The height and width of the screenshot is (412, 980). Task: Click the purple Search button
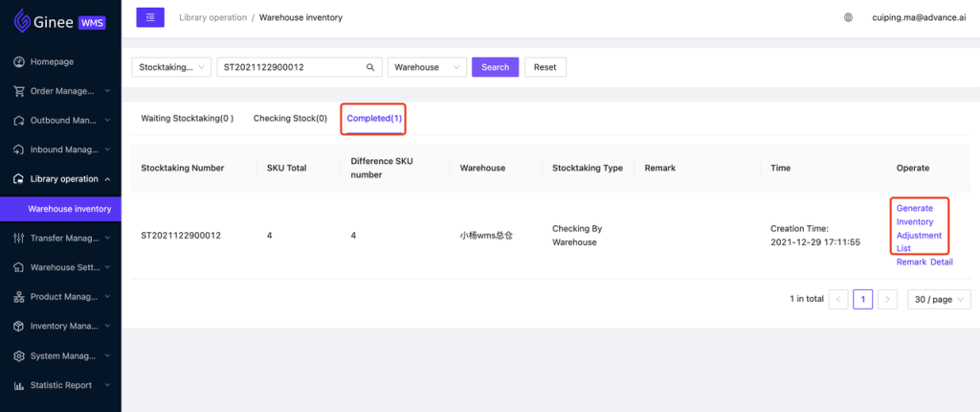pos(495,67)
